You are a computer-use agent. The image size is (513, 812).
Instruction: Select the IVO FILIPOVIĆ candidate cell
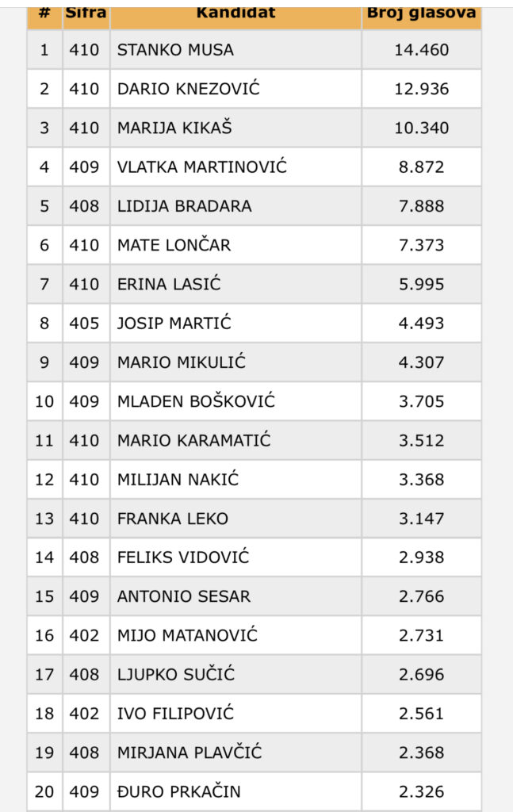(175, 714)
